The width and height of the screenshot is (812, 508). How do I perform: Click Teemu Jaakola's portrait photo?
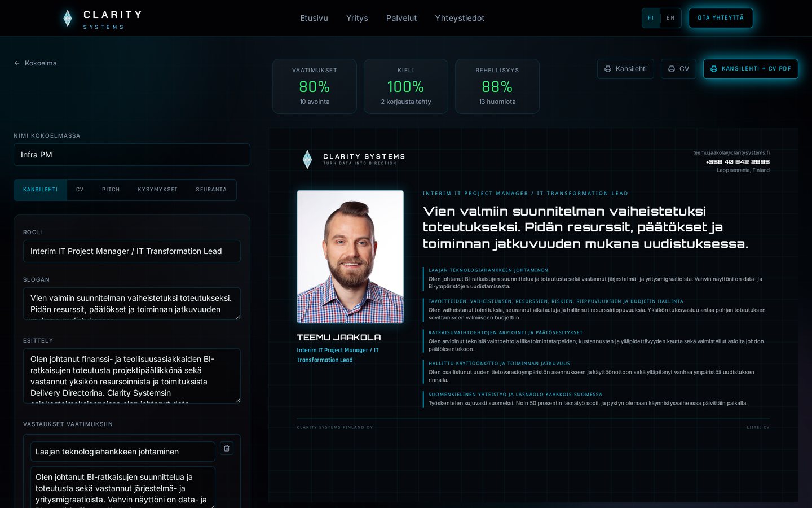click(350, 257)
